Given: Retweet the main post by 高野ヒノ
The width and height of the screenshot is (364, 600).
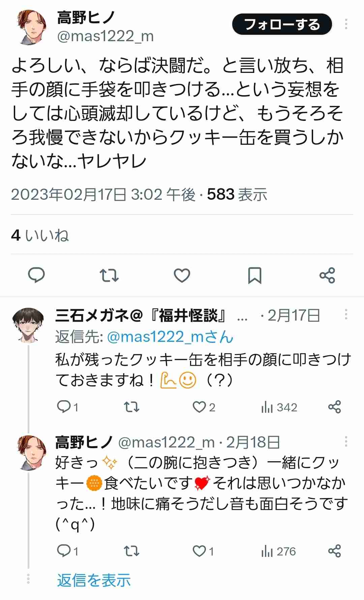Looking at the screenshot, I should 109,275.
